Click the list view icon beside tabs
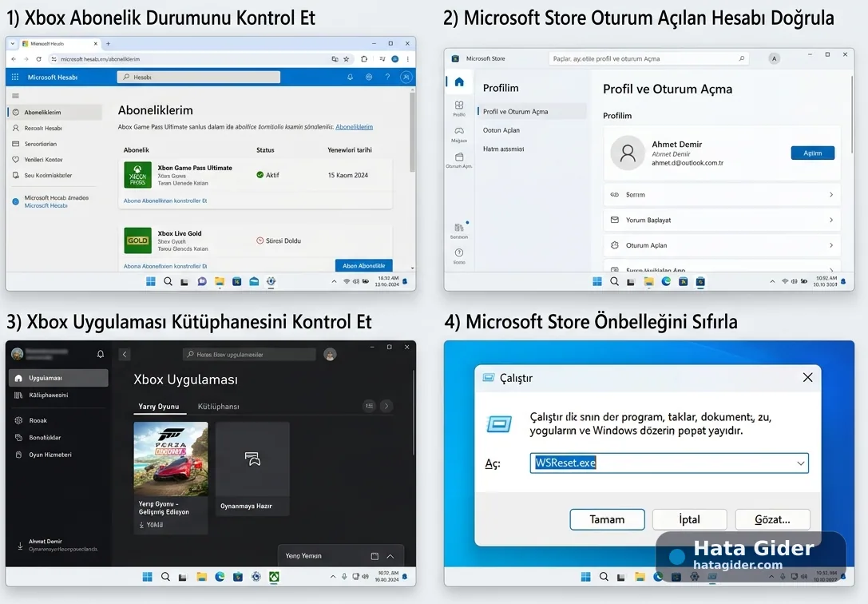Image resolution: width=868 pixels, height=604 pixels. tap(369, 407)
